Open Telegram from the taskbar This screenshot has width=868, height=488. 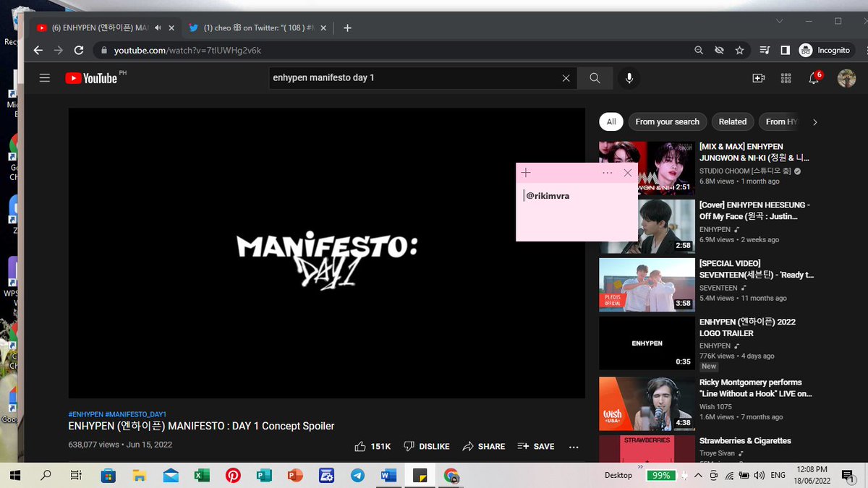point(357,476)
